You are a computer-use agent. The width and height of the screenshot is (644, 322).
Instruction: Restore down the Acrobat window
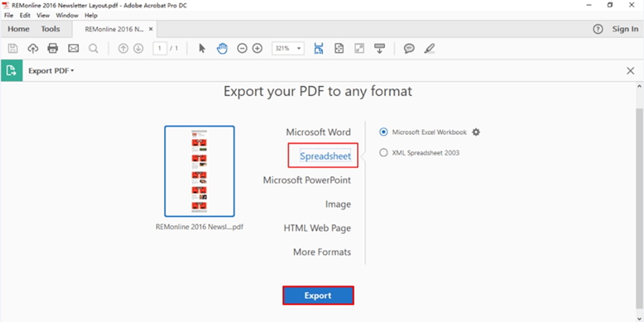point(610,5)
